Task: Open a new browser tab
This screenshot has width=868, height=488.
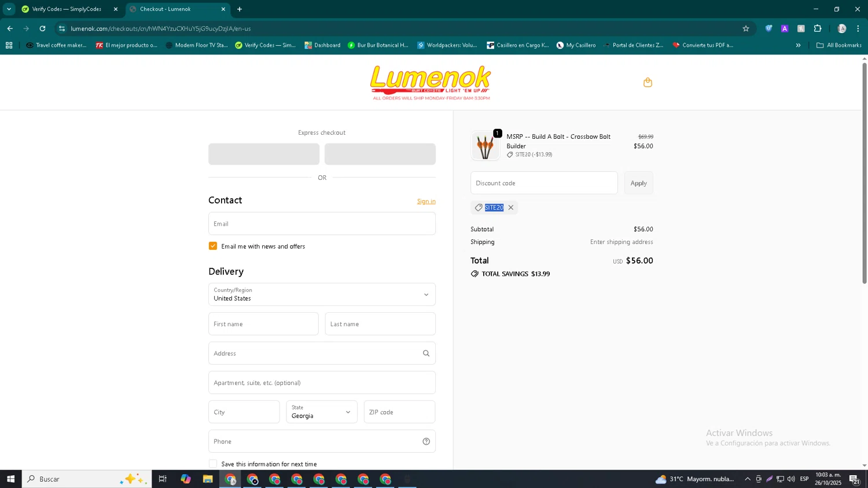Action: pos(240,9)
